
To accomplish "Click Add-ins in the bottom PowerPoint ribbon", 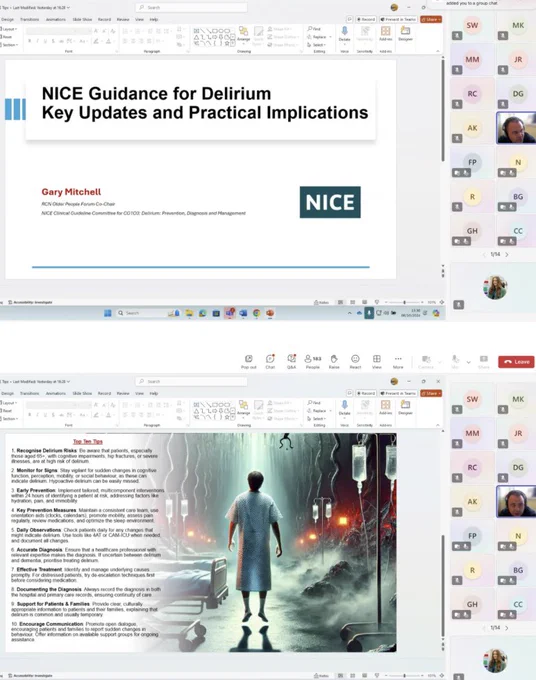I will pyautogui.click(x=386, y=408).
